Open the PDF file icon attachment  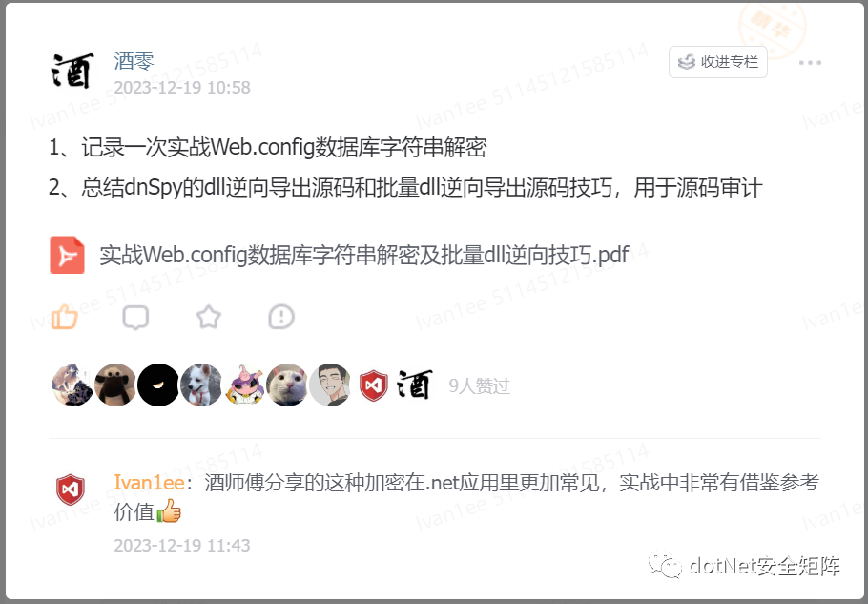click(67, 255)
